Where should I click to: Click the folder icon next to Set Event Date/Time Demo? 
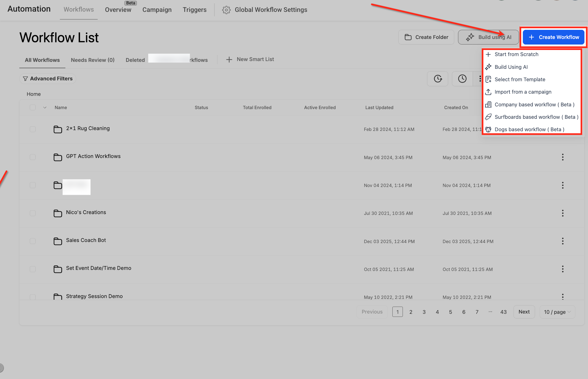[x=58, y=269]
